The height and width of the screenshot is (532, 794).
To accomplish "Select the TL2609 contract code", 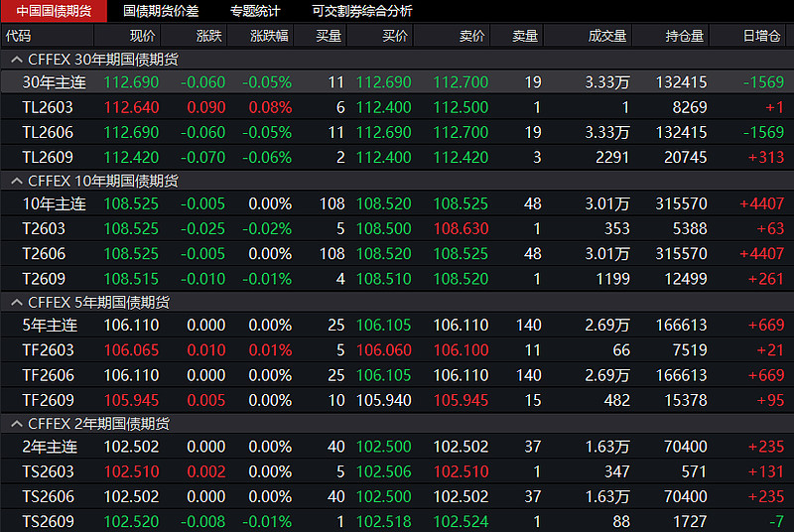I will click(x=48, y=158).
